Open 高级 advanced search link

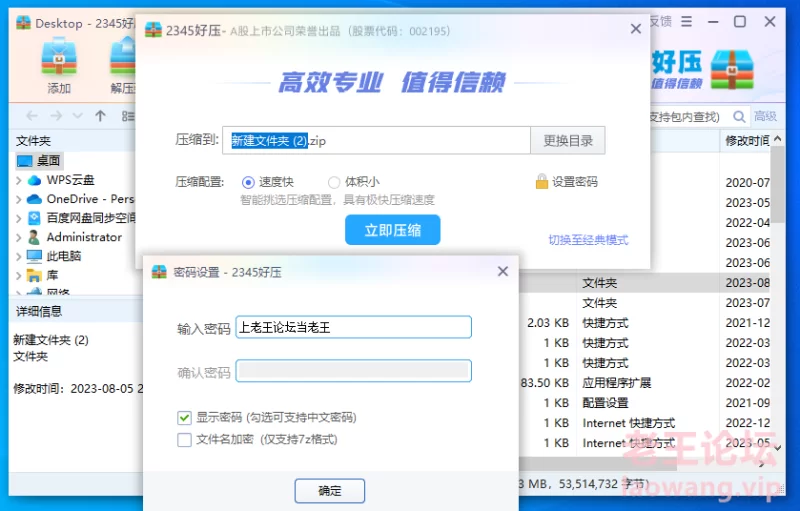pos(765,116)
